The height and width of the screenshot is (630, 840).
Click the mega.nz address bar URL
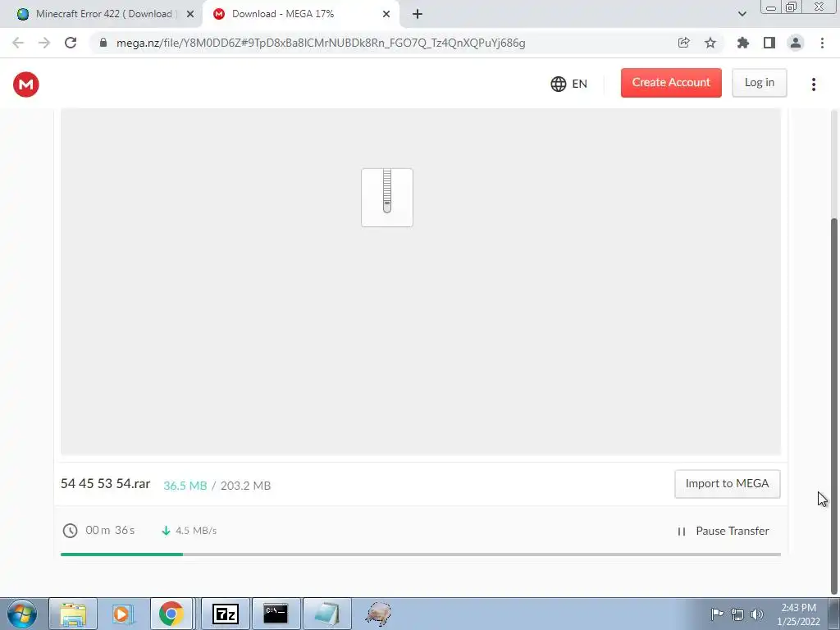tap(321, 43)
